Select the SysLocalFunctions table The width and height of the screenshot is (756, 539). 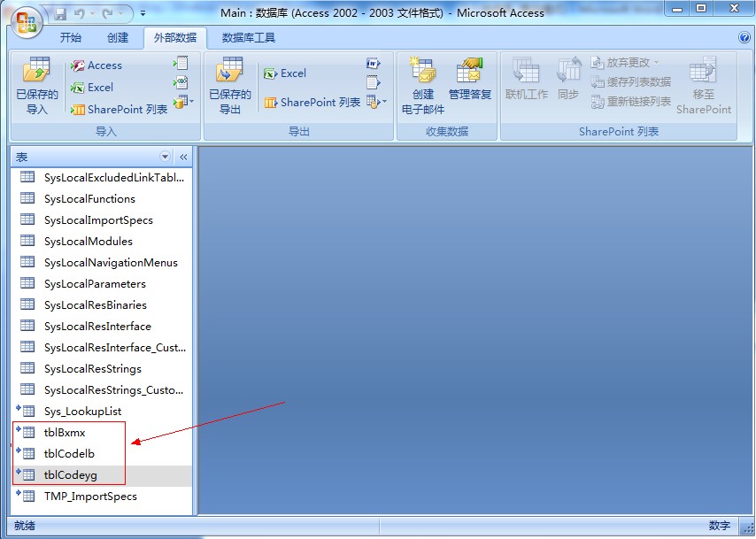[x=102, y=198]
